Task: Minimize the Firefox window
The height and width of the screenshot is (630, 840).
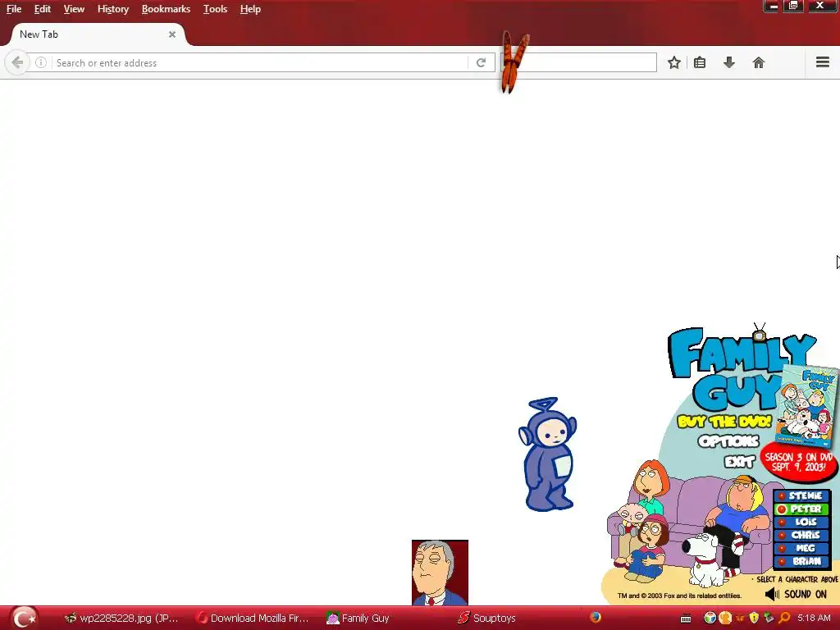Action: [x=772, y=6]
